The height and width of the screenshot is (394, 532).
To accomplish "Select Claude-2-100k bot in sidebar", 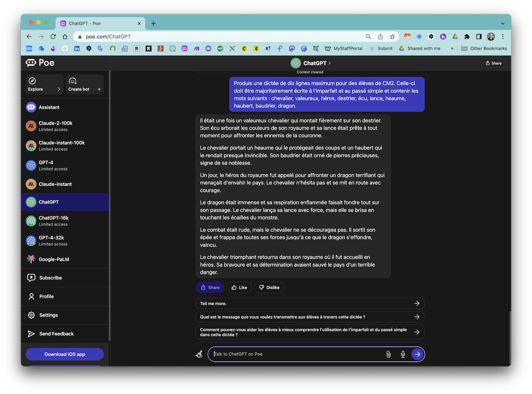I will point(65,126).
